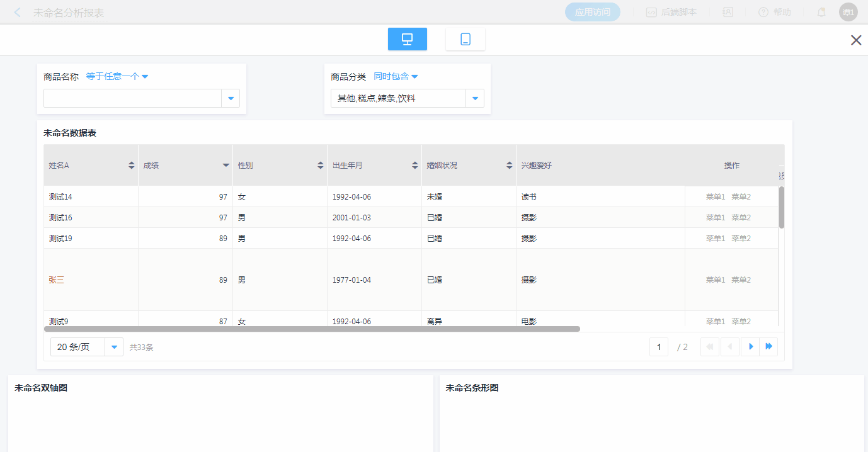Image resolution: width=868 pixels, height=452 pixels.
Task: Sort by 出生年月 column sort icon
Action: (x=414, y=166)
